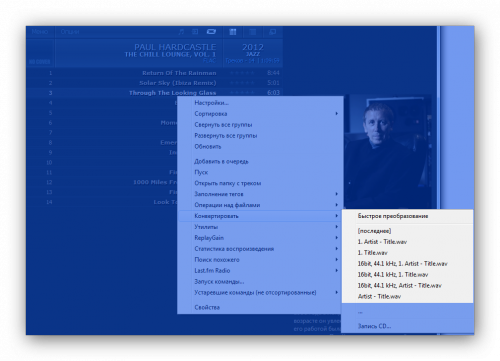Screen dimensions: 500x361
Task: Choose 16bit, 44.1 kHz, 1. Artist - Title.wav
Action: (x=407, y=264)
